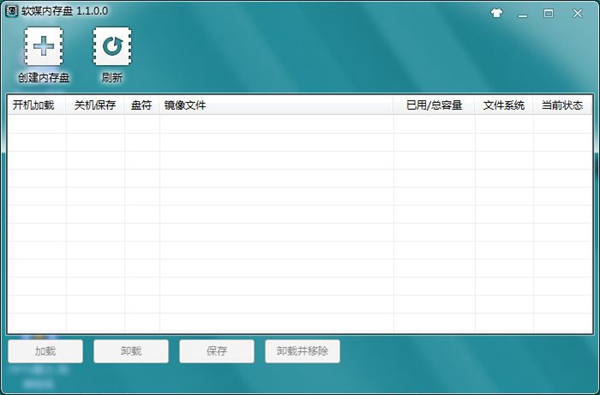The width and height of the screenshot is (600, 395).
Task: Select the 镜像文件 column header
Action: (x=277, y=105)
